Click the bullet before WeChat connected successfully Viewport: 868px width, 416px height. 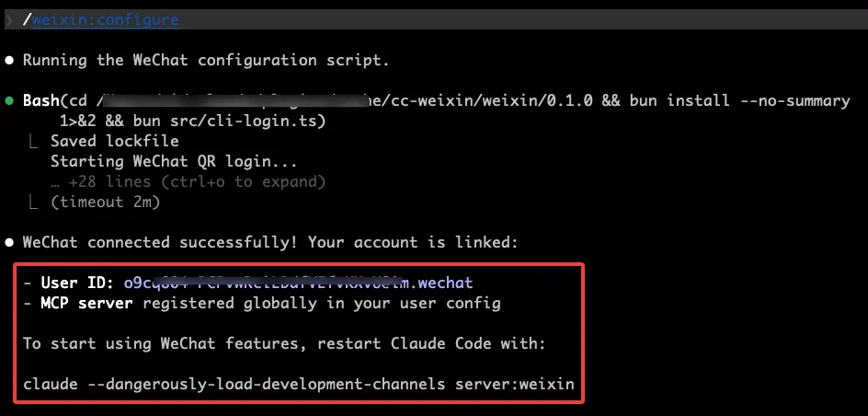pyautogui.click(x=9, y=242)
